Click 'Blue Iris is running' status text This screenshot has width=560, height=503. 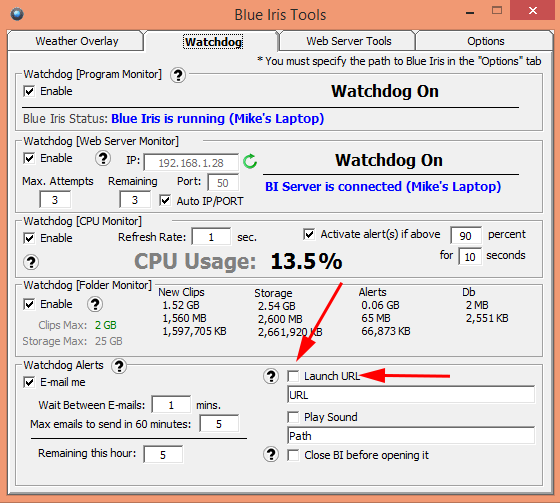(218, 118)
